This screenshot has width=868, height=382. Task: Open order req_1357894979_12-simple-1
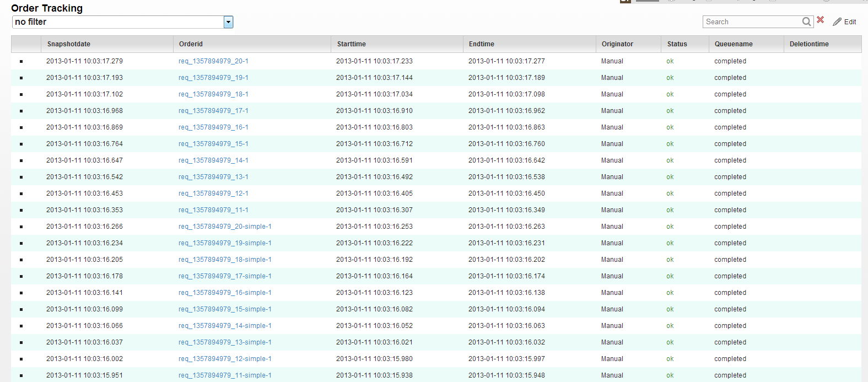[x=225, y=359]
